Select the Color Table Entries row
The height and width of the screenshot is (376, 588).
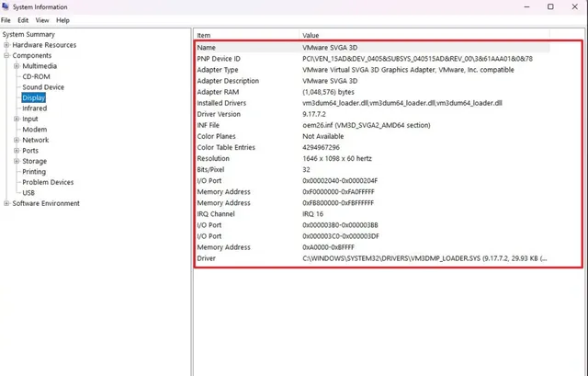(372, 147)
